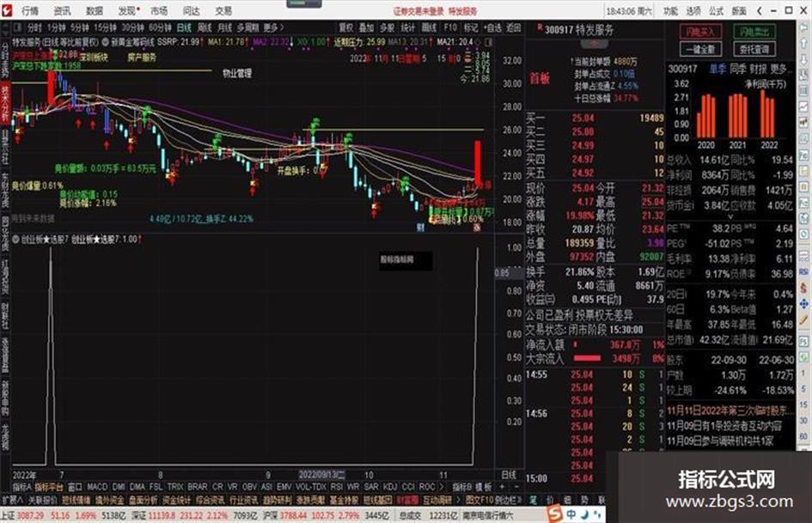Add stock via +自选
Image resolution: width=812 pixels, height=523 pixels.
(492, 27)
